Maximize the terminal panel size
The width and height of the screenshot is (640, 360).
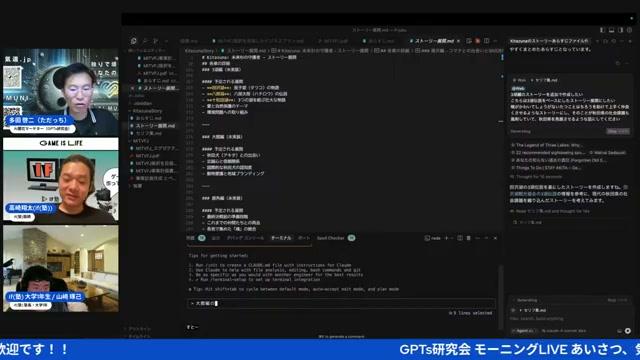click(487, 238)
